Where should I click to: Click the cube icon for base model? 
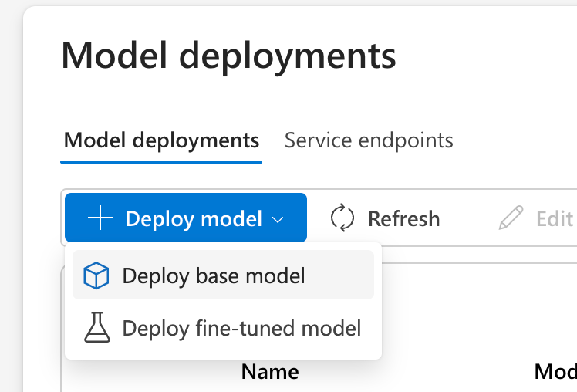96,275
